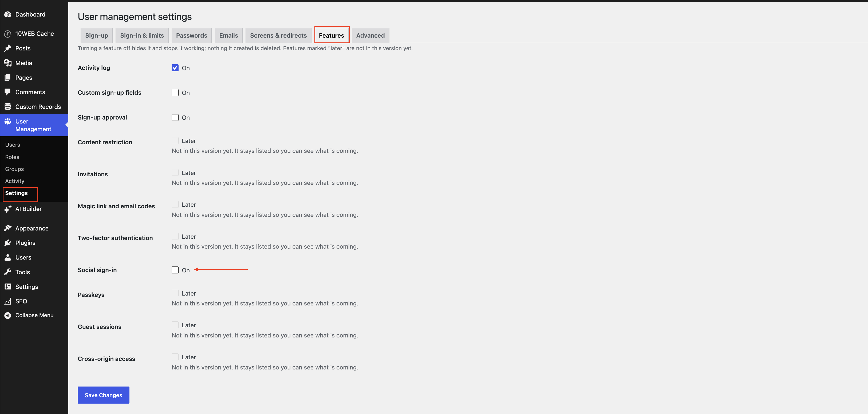Switch to the Sign-up tab
Screen dimensions: 868x414
pos(96,35)
